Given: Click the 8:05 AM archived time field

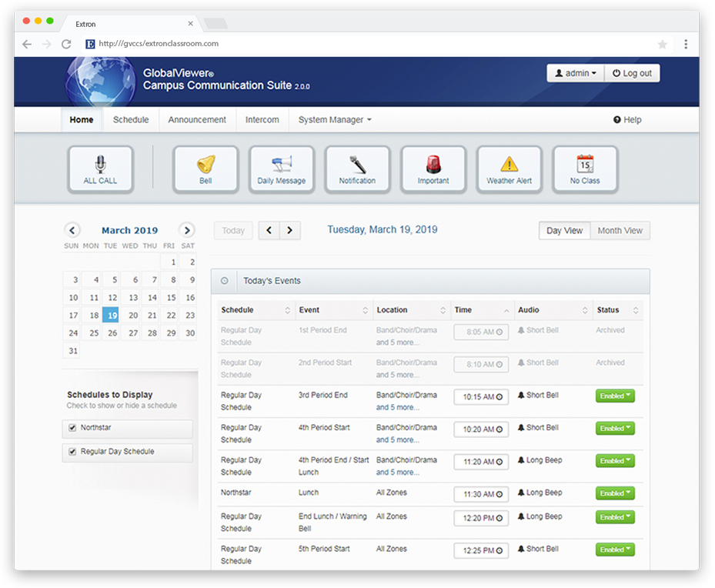Looking at the screenshot, I should pos(481,332).
